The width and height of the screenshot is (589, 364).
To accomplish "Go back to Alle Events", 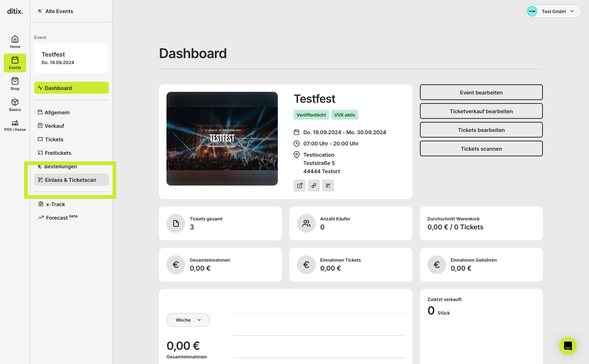I will 55,11.
